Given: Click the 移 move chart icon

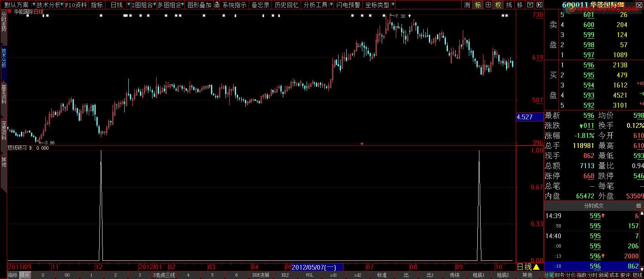Looking at the screenshot, I should (x=519, y=5).
